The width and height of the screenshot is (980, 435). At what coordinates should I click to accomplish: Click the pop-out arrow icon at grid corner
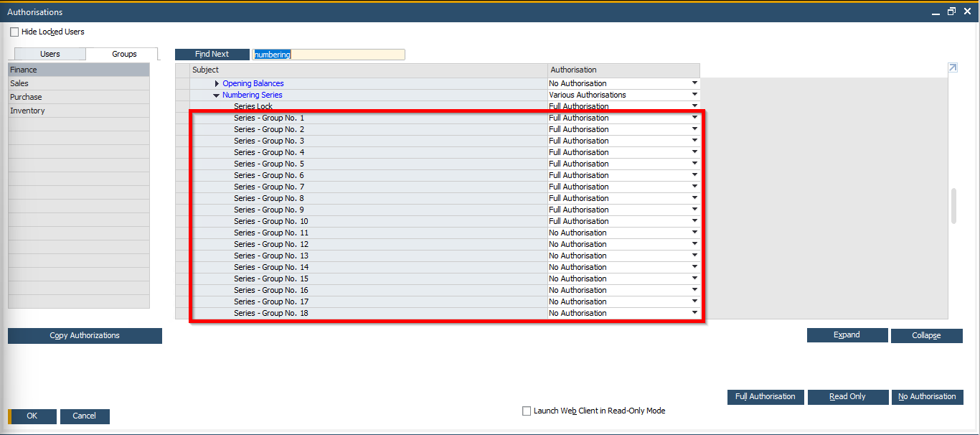coord(953,68)
